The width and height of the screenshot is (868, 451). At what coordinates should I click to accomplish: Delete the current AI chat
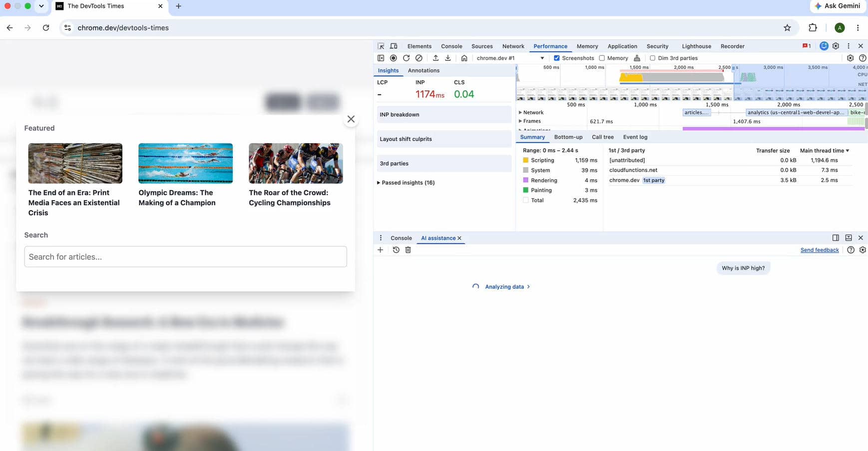[x=408, y=250]
